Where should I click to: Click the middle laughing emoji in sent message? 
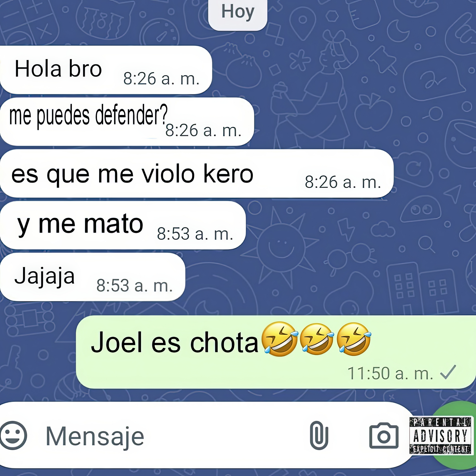(317, 339)
